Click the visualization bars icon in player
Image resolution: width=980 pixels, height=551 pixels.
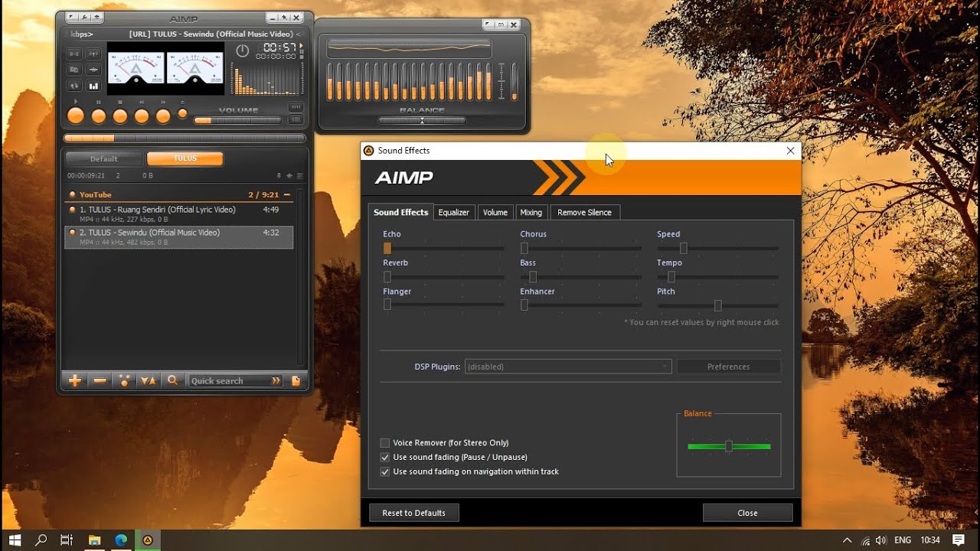coord(93,86)
